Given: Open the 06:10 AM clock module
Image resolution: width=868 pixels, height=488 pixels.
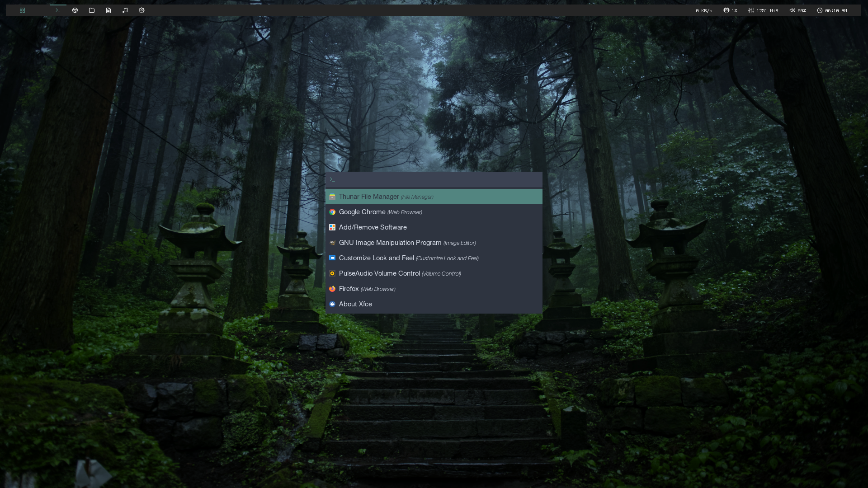Looking at the screenshot, I should click(832, 10).
